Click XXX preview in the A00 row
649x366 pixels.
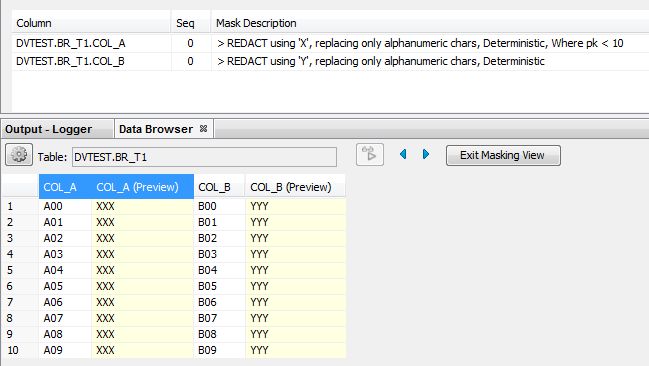click(142, 206)
